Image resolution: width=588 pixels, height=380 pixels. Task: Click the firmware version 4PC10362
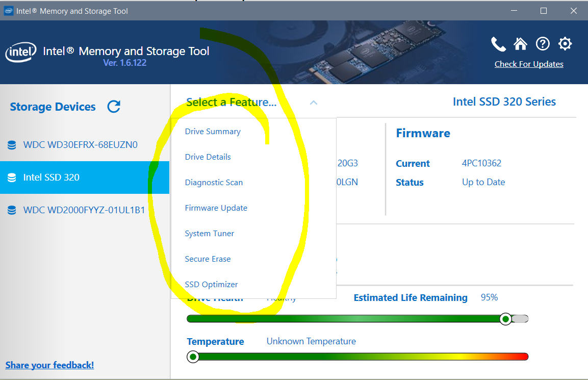tap(481, 163)
